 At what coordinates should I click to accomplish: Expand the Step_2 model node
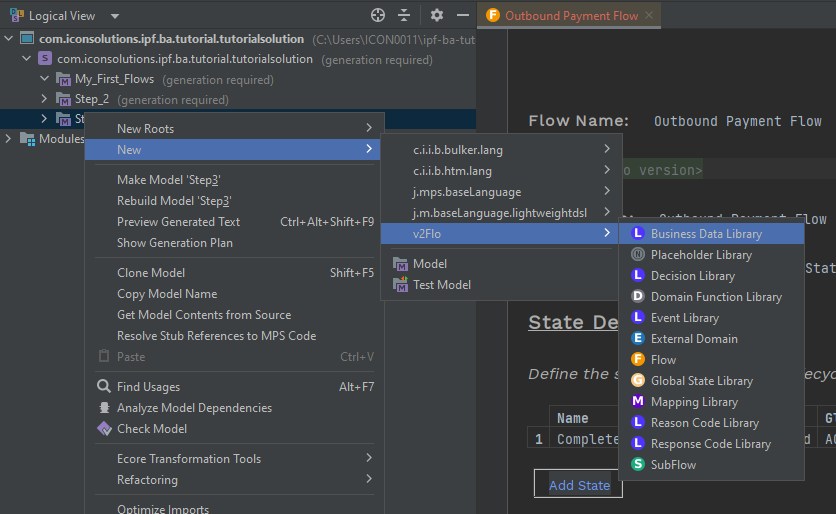pos(44,99)
